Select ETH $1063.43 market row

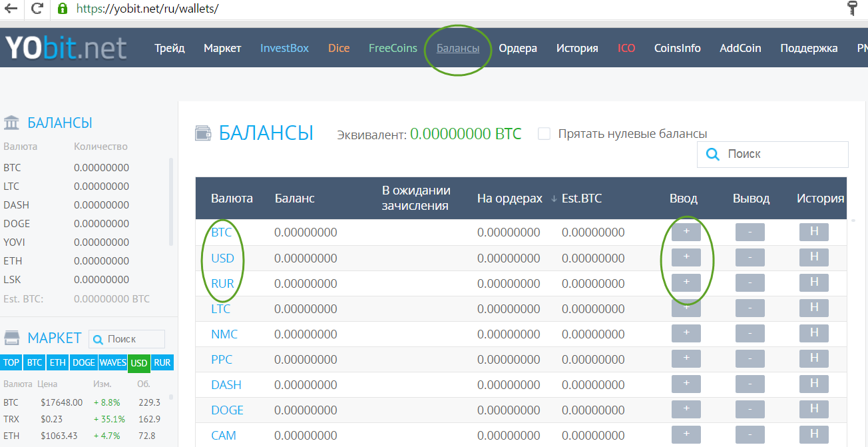[82, 436]
